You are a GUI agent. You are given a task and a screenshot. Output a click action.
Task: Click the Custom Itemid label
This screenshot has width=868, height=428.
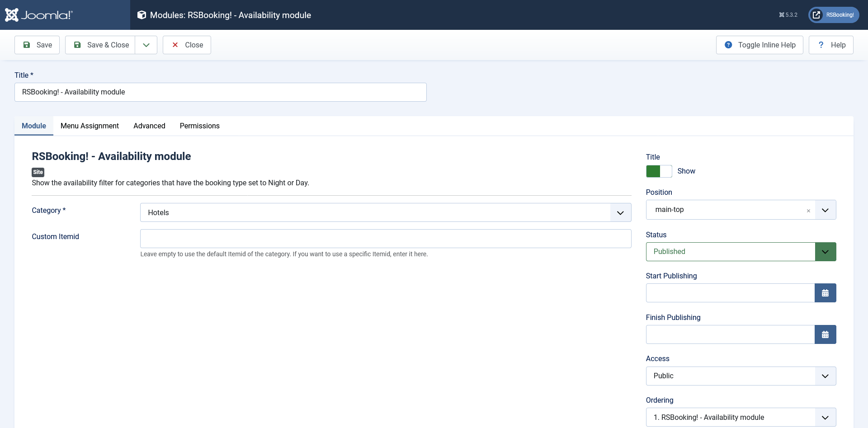55,236
